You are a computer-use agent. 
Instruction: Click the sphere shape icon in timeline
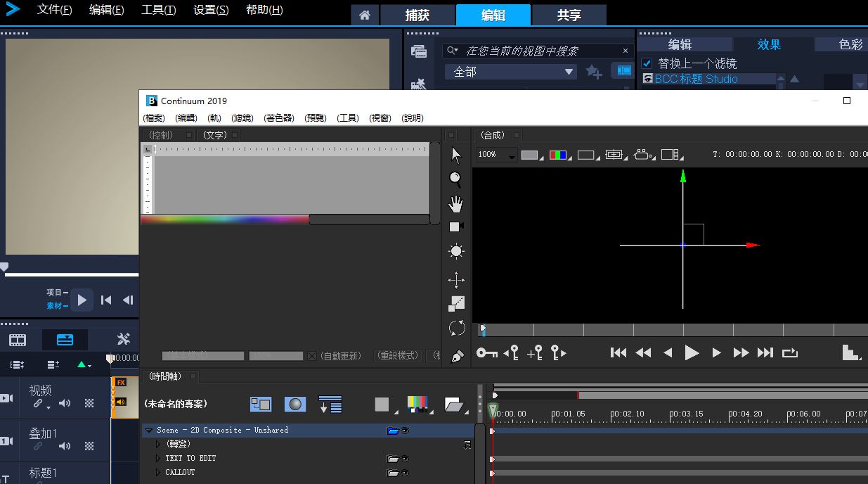[295, 405]
